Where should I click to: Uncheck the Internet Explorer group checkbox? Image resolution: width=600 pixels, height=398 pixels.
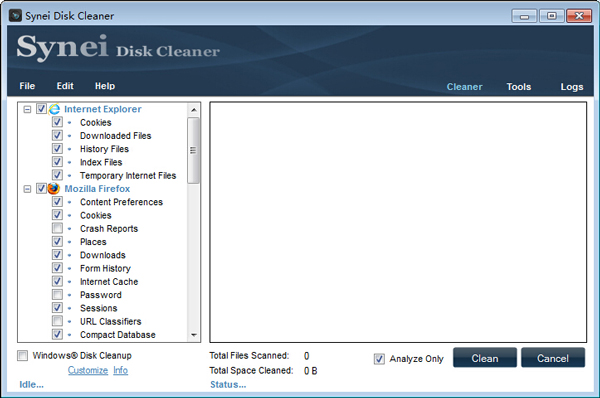pyautogui.click(x=41, y=109)
